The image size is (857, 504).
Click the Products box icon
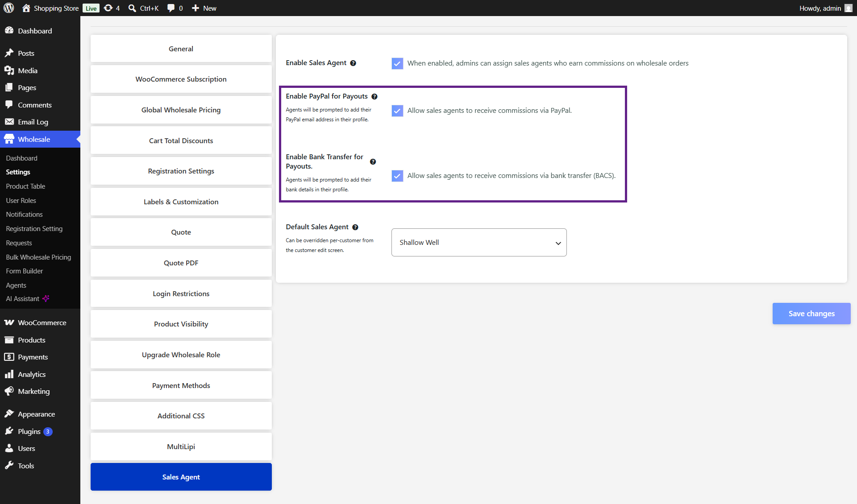[x=9, y=340]
